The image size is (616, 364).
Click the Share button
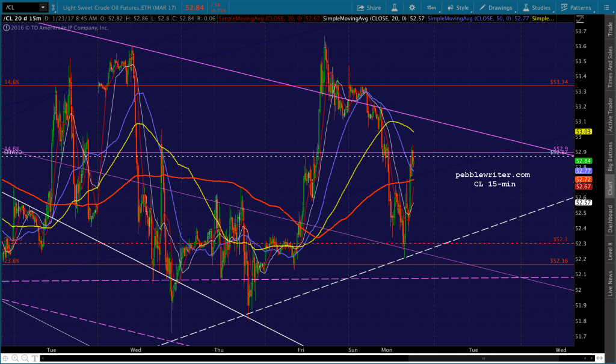[369, 7]
